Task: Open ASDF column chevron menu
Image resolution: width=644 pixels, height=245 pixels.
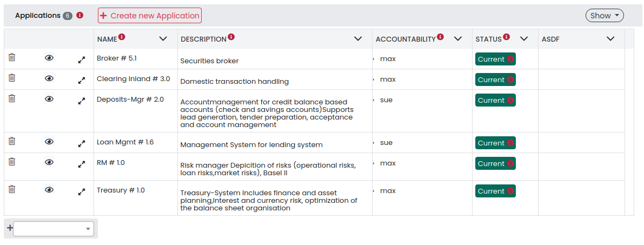Action: tap(610, 38)
